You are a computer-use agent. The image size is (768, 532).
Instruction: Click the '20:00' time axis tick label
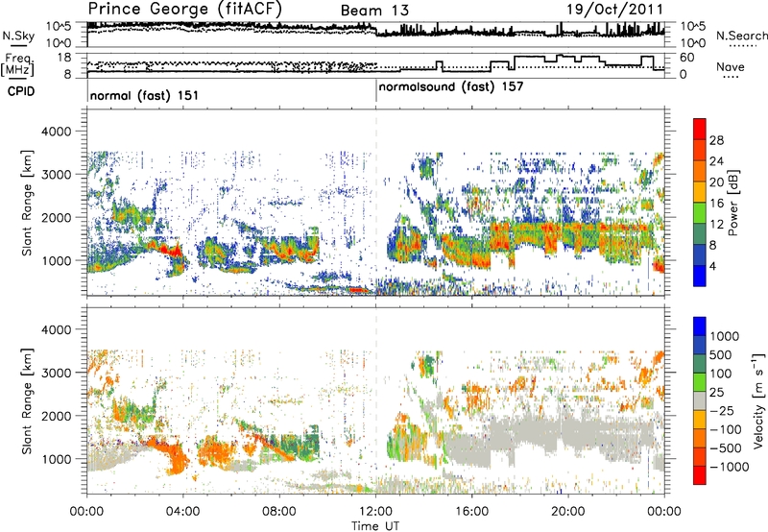(568, 512)
